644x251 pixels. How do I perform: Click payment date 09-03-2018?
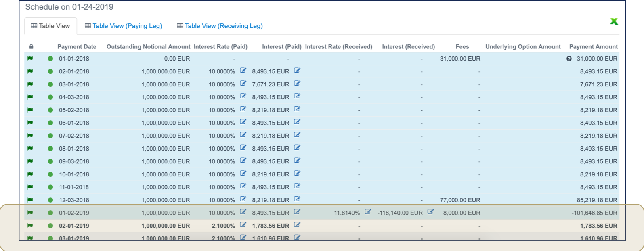(74, 161)
